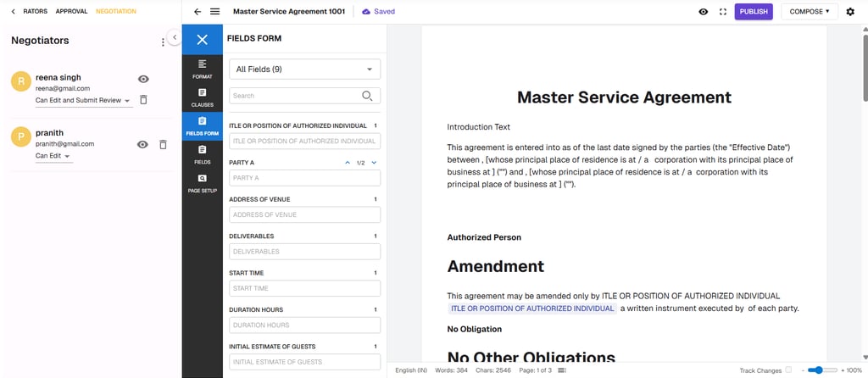This screenshot has width=868, height=378.
Task: Delete negotiator pranith with trash icon
Action: 163,144
